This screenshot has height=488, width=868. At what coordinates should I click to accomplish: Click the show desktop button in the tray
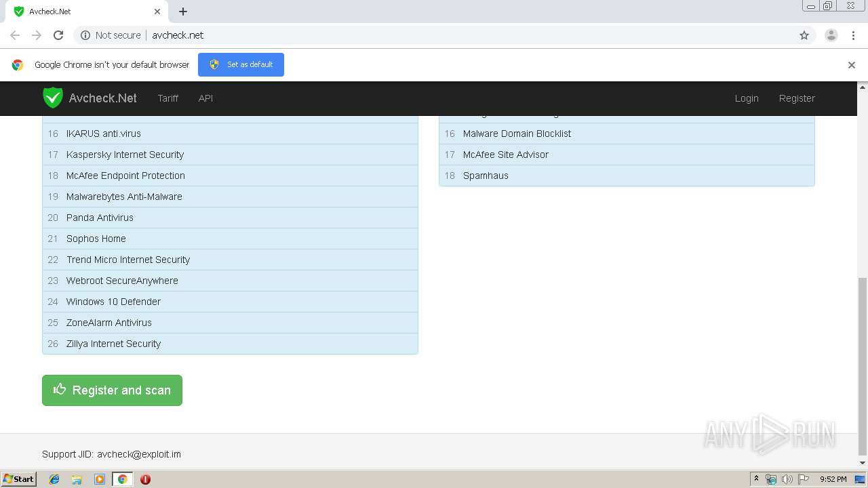tap(860, 479)
